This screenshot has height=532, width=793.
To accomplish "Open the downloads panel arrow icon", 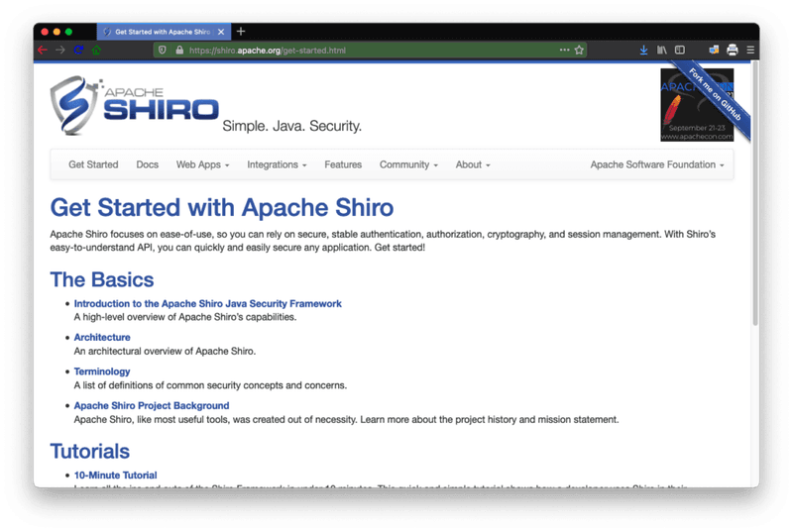I will point(642,50).
